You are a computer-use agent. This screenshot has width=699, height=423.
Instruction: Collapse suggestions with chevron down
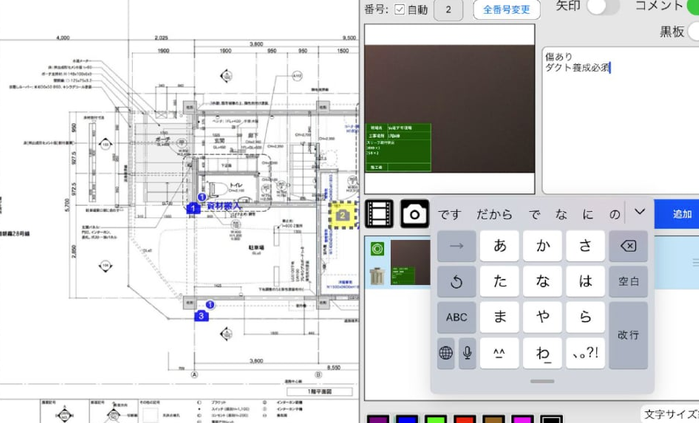tap(640, 212)
